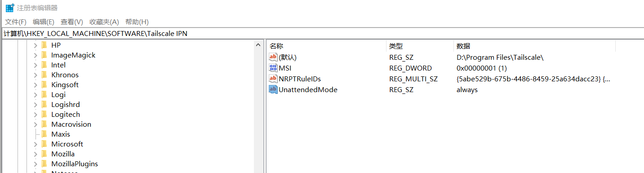Click the REG_MULTI_SZ type cell
Image resolution: width=644 pixels, height=173 pixels.
click(x=413, y=79)
